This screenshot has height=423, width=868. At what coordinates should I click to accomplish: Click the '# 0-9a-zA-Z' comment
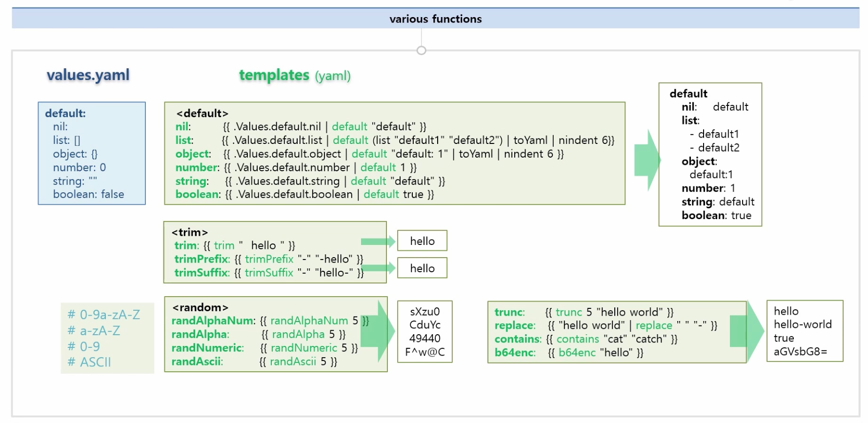pyautogui.click(x=103, y=315)
